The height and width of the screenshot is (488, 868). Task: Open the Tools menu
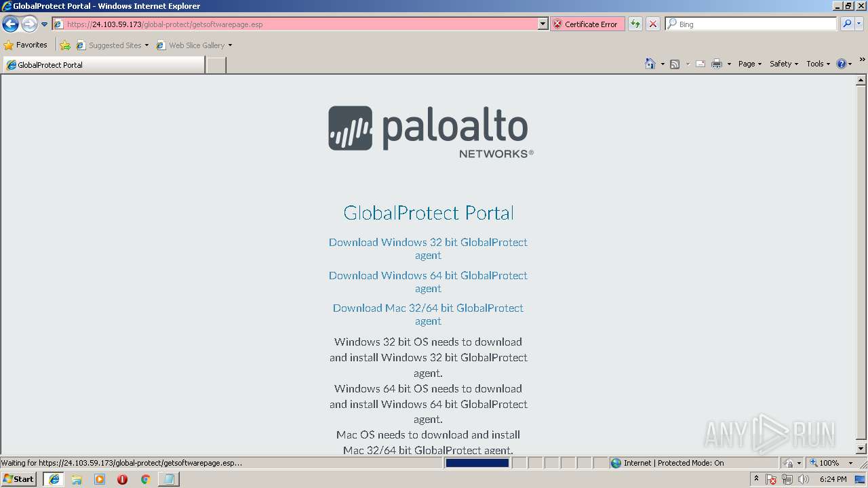coord(818,64)
